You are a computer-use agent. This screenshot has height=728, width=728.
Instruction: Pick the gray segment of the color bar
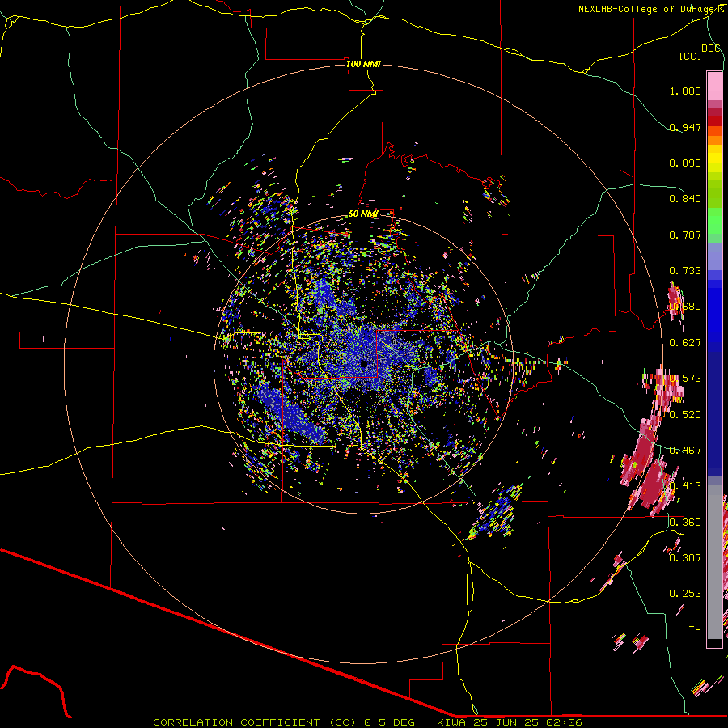(x=714, y=562)
